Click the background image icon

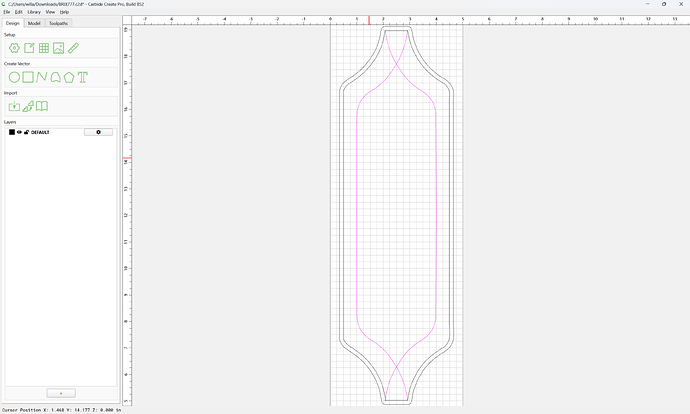pyautogui.click(x=59, y=48)
